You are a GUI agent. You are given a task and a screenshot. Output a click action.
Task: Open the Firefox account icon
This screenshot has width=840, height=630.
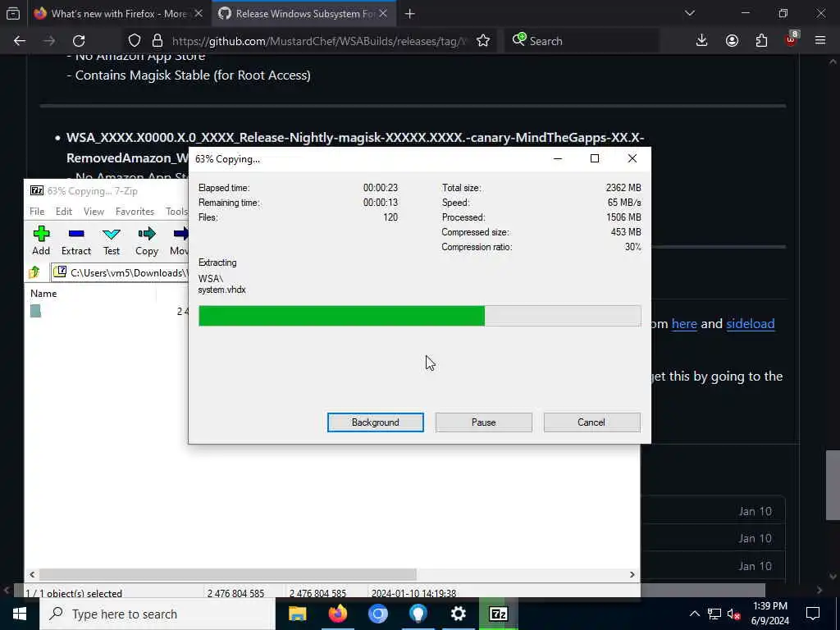[x=732, y=41]
